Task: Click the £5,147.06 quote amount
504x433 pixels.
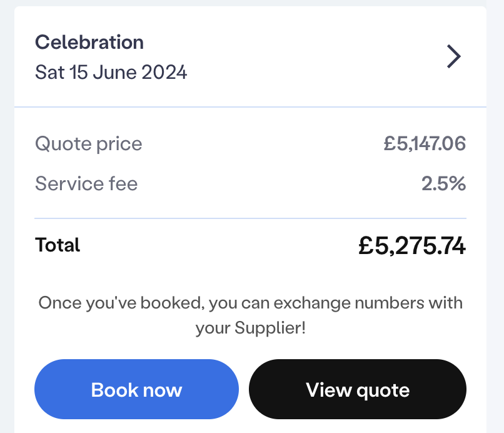Action: pos(425,143)
